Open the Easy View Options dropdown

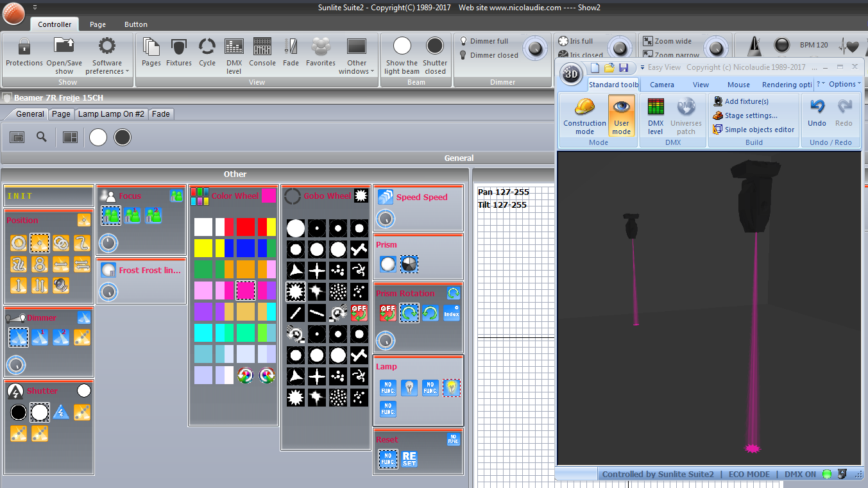pos(844,84)
